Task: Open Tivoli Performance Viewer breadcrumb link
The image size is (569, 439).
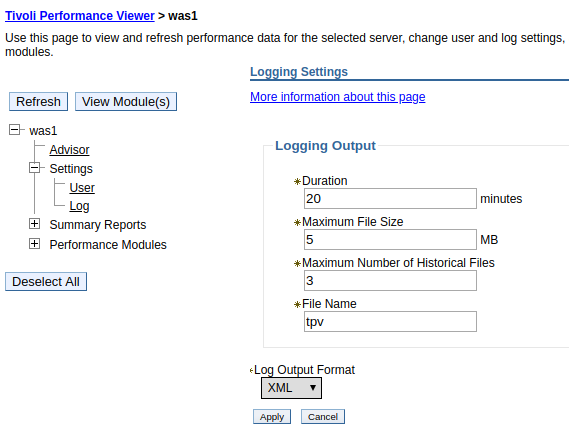Action: 80,16
